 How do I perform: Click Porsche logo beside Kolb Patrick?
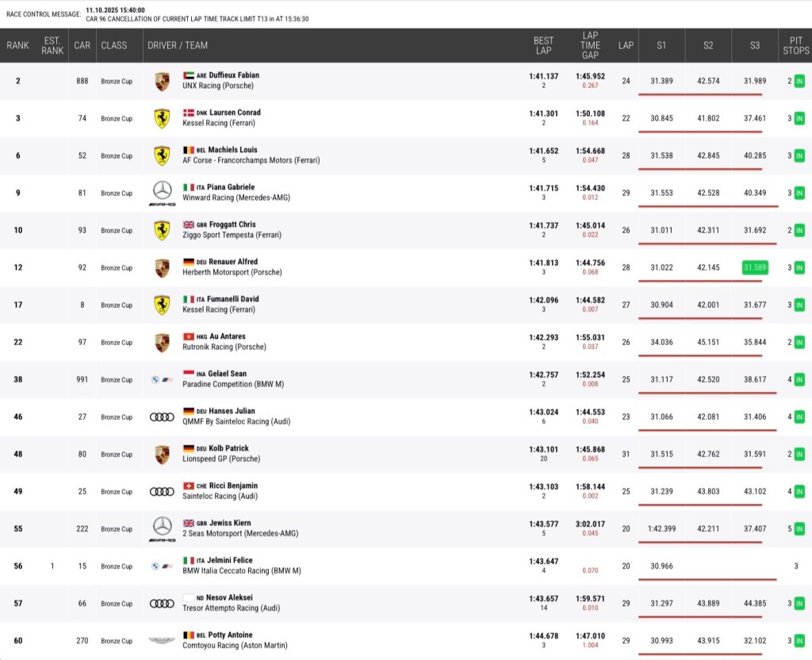(162, 455)
